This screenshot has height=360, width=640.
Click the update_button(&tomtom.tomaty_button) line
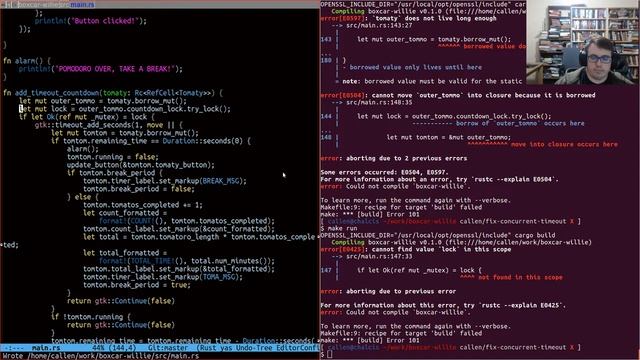click(x=140, y=165)
